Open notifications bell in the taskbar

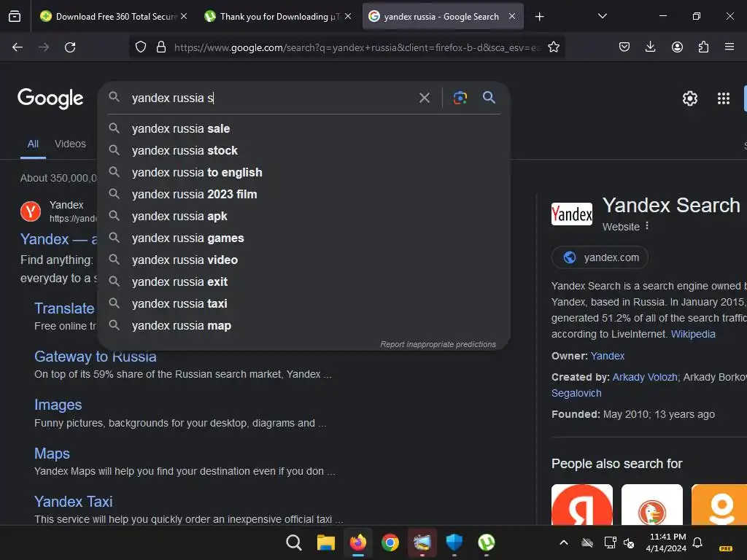pyautogui.click(x=697, y=542)
